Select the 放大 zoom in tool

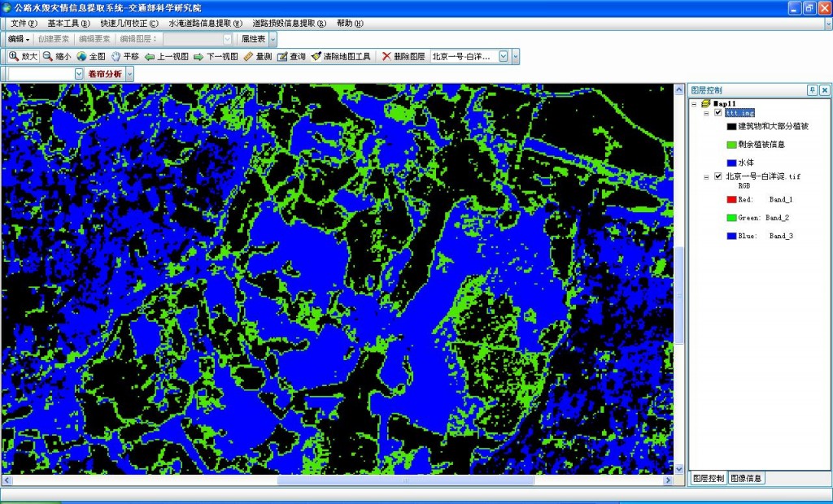click(x=23, y=57)
